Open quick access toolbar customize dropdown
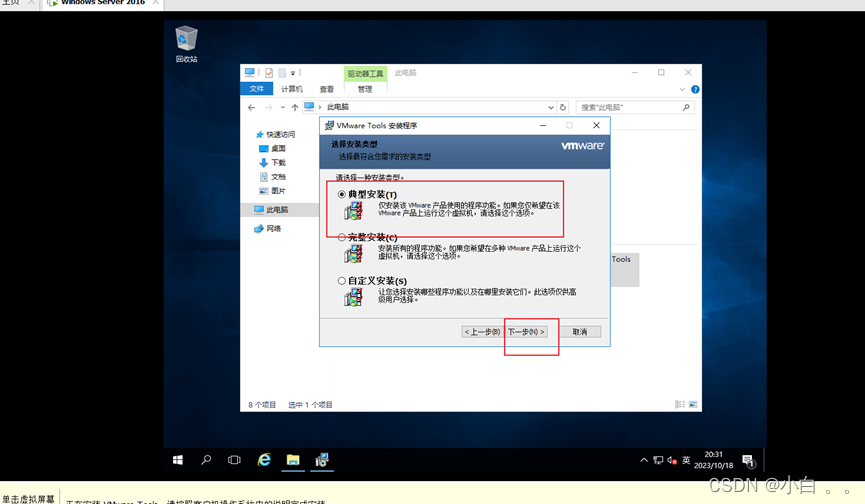The height and width of the screenshot is (504, 865). point(293,73)
